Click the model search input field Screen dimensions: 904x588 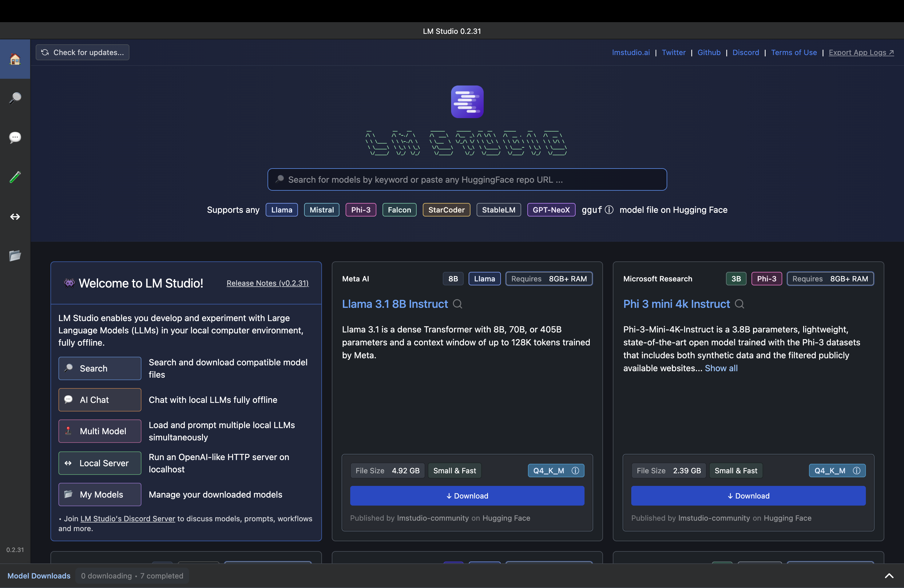click(467, 179)
